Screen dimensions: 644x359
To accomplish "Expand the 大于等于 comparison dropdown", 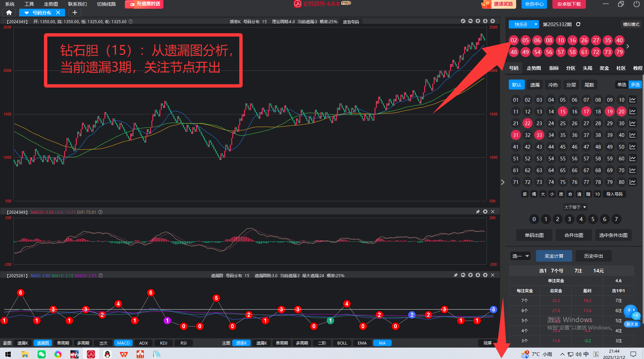I will coord(575,207).
